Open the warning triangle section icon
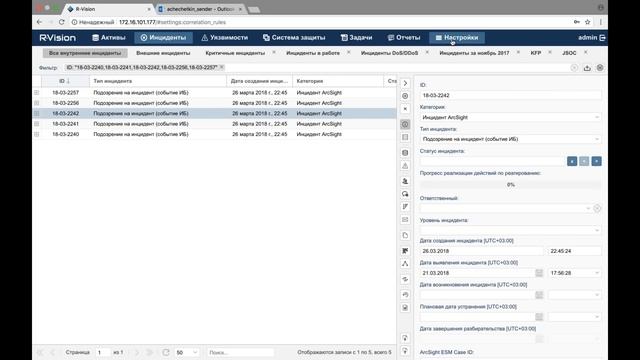 pos(405,166)
